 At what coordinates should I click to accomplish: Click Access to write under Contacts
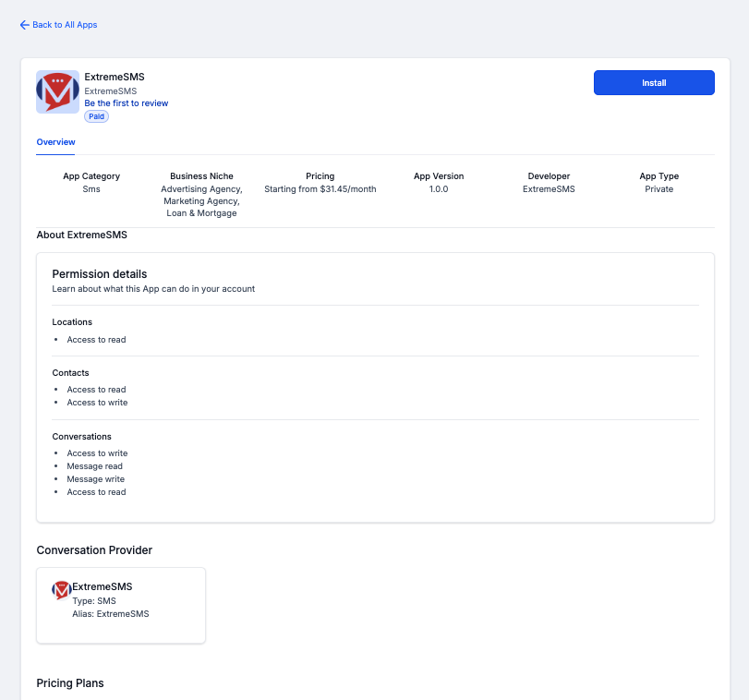point(96,402)
